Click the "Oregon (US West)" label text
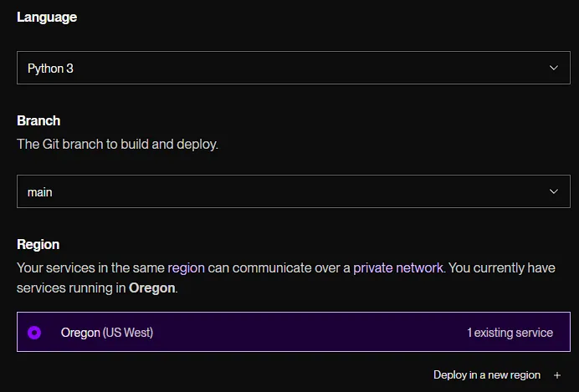 pyautogui.click(x=107, y=333)
